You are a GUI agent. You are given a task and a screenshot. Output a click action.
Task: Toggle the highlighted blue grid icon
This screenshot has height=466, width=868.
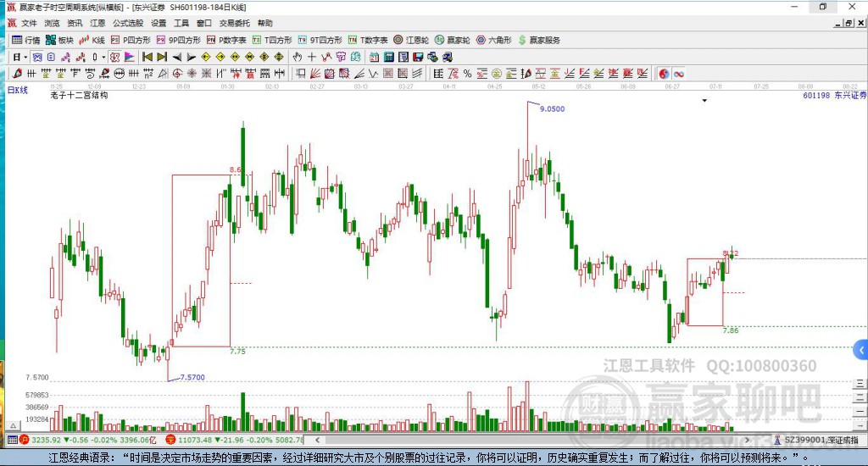click(x=37, y=57)
